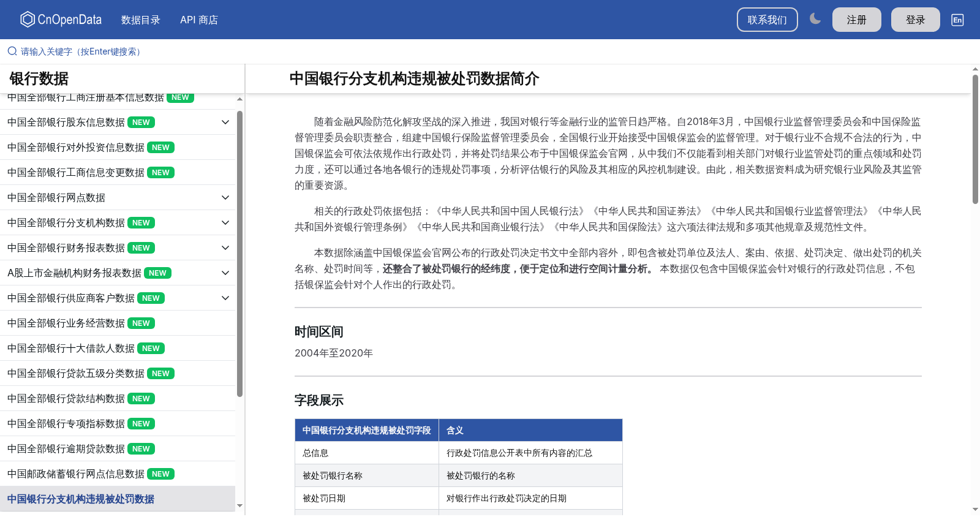Click table header 中国银行分支机构违规被处罚字段
The image size is (980, 525).
pos(367,430)
